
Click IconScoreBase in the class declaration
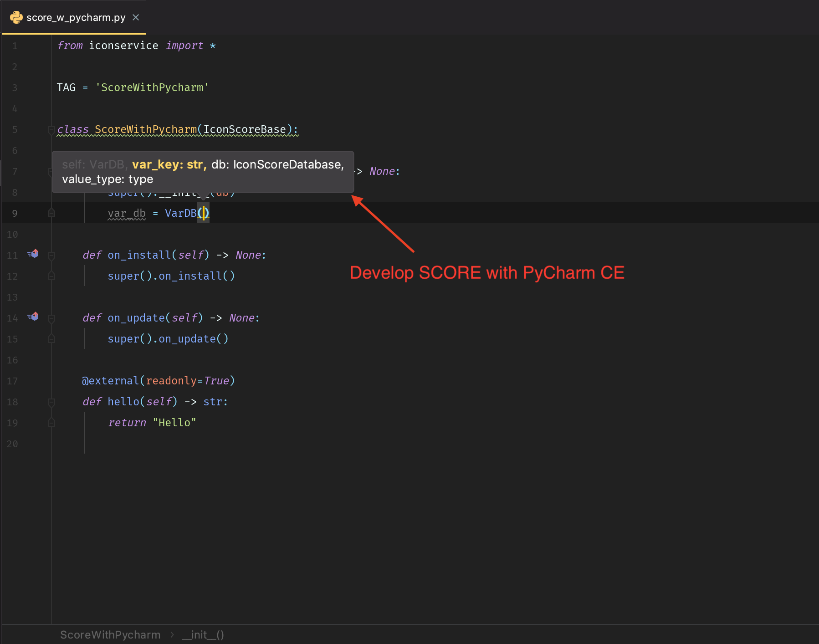coord(244,129)
